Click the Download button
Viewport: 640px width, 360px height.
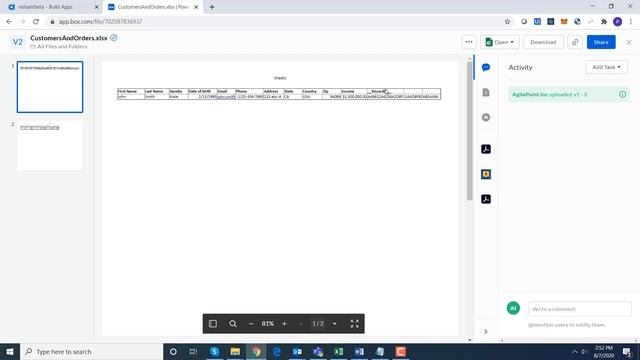click(543, 42)
